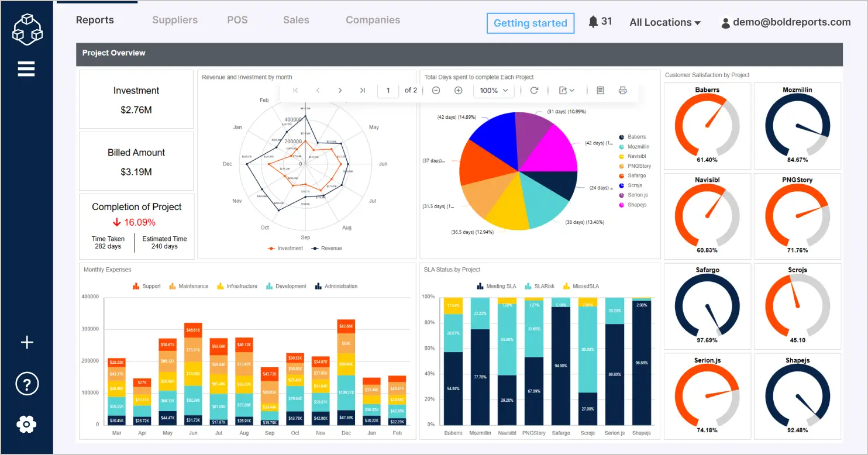Print the report

coord(622,91)
